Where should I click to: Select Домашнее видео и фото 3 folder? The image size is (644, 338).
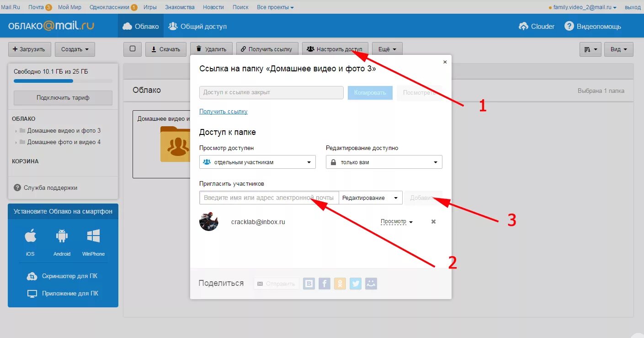(x=64, y=131)
